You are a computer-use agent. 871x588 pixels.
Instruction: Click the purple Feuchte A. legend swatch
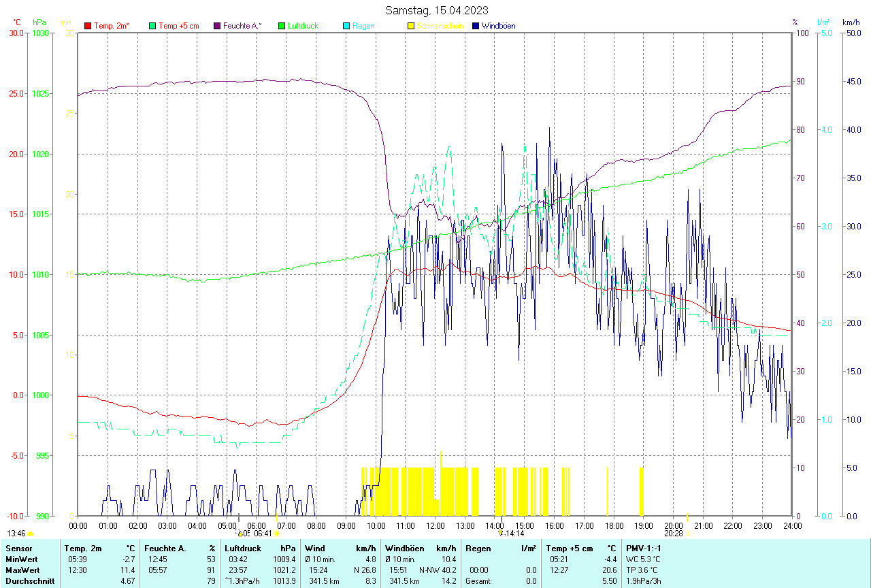pyautogui.click(x=217, y=26)
